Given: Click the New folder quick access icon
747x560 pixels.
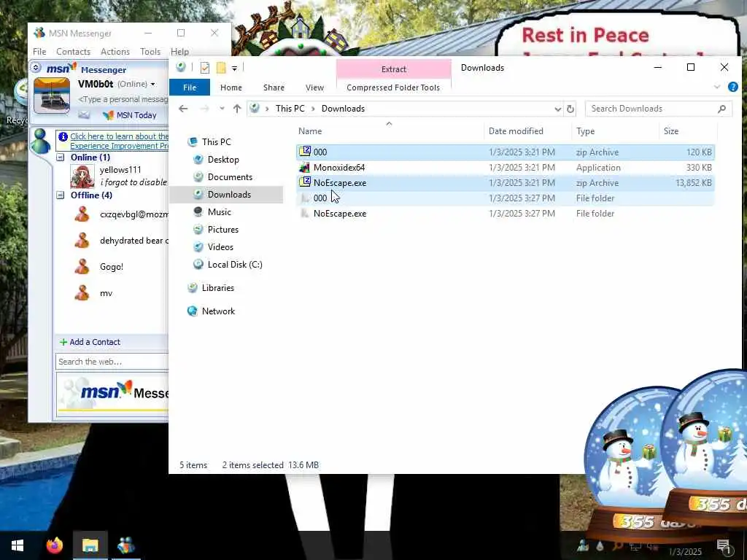Looking at the screenshot, I should (x=221, y=68).
